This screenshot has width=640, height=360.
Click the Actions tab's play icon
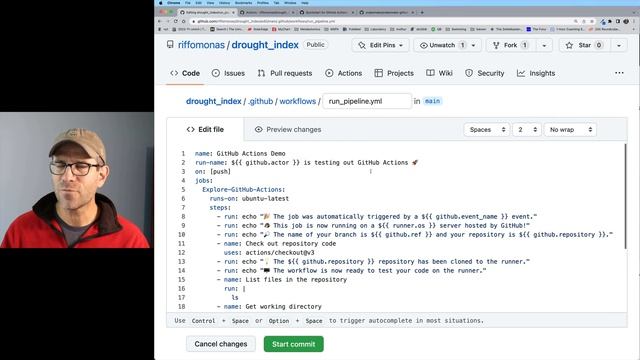pos(329,73)
